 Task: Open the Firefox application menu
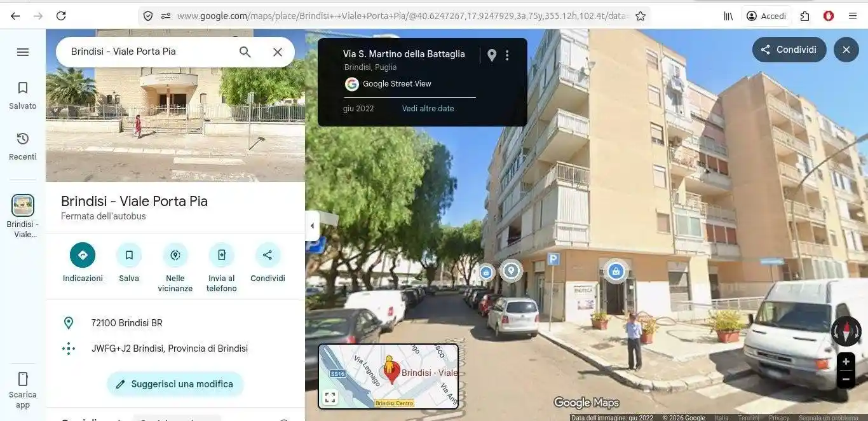coord(853,16)
